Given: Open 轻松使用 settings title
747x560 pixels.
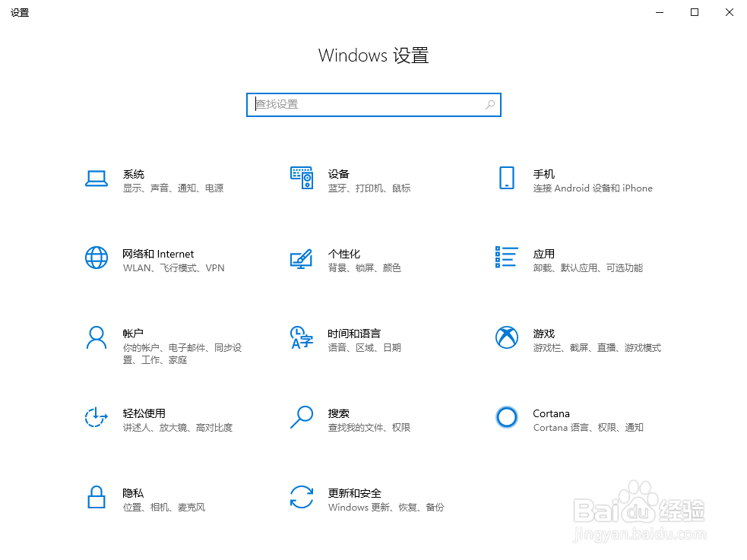Looking at the screenshot, I should click(x=144, y=413).
